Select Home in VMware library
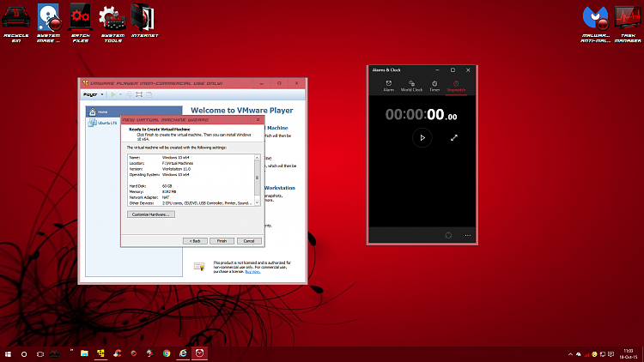The image size is (644, 362). coord(134,112)
